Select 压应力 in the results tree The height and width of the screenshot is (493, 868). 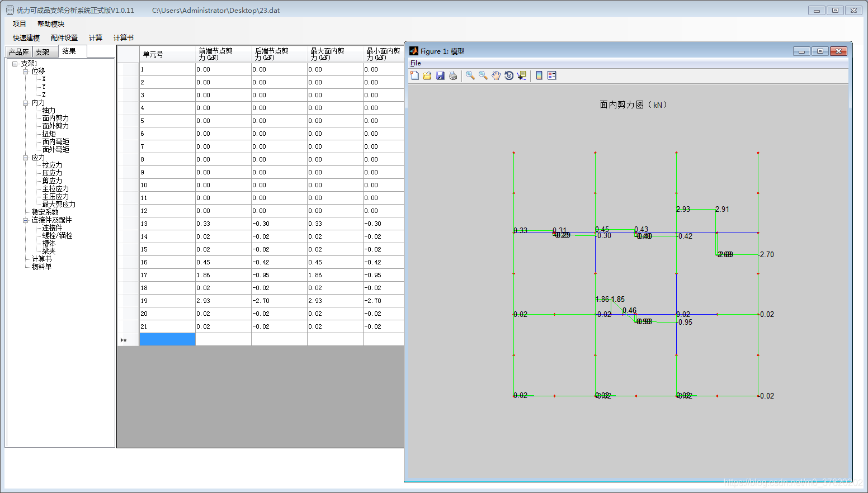[52, 173]
